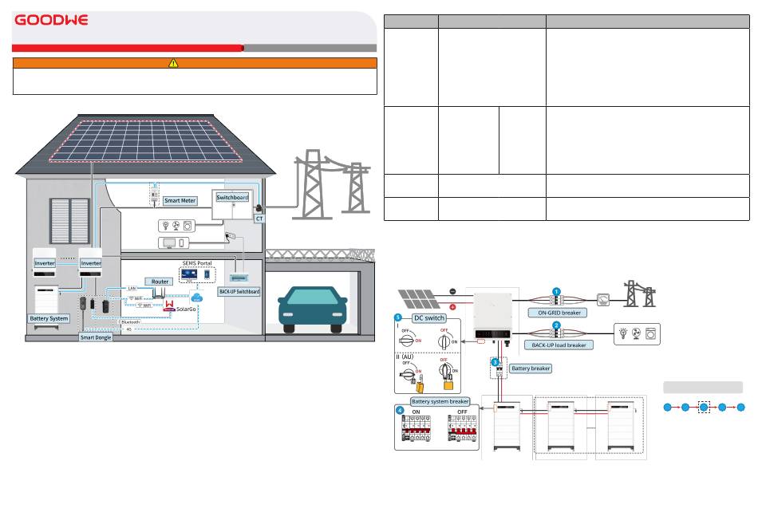Screen dimensions: 758x532
Task: Click the "SolarGo" text
Action: point(186,309)
